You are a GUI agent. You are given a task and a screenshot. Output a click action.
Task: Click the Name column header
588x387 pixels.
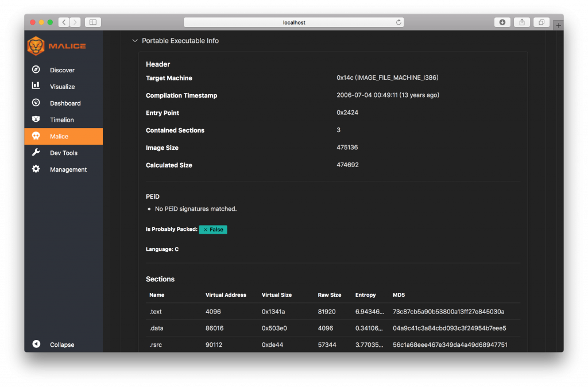click(x=157, y=295)
